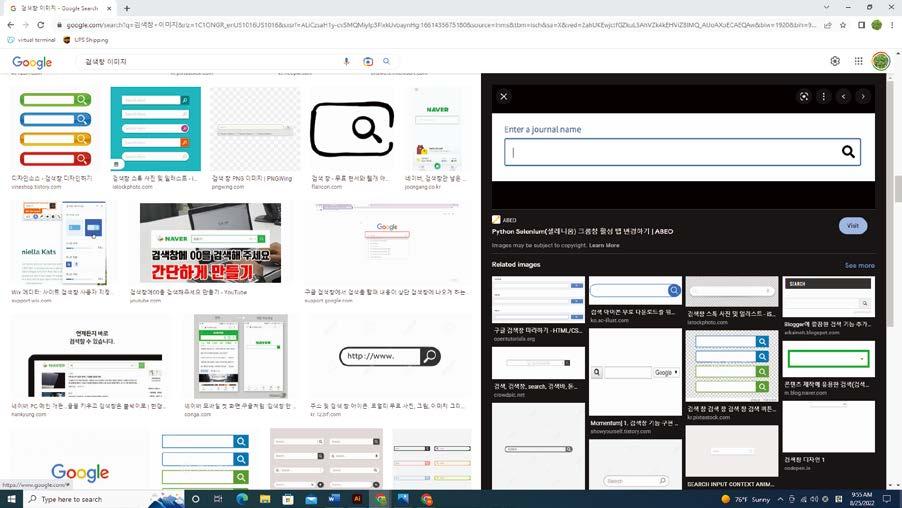902x508 pixels.
Task: Click the microphone voice search icon
Action: (x=346, y=62)
